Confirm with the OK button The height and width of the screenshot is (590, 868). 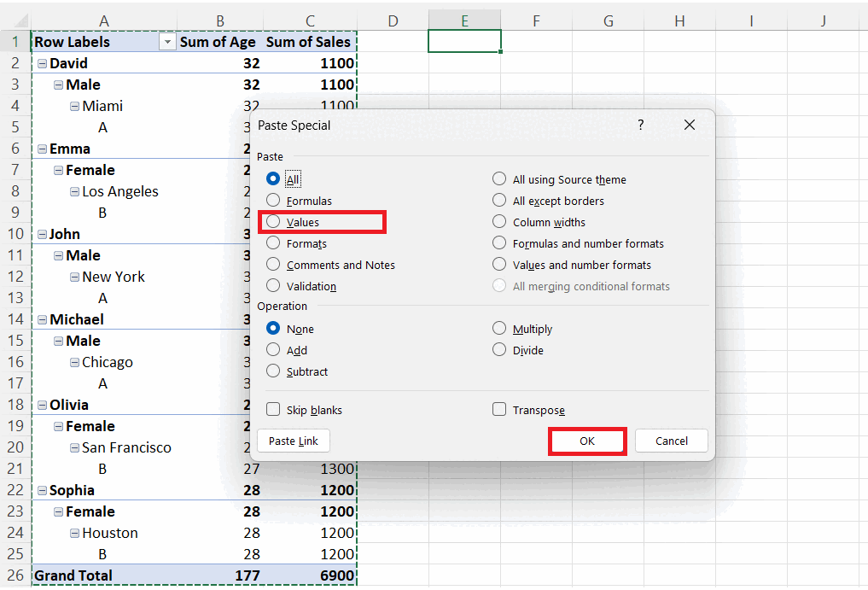point(587,441)
